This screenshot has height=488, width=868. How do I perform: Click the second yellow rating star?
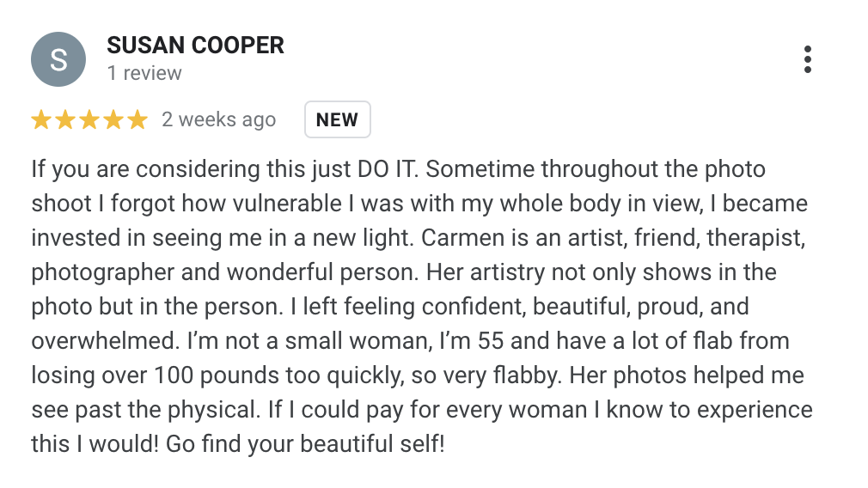pos(65,119)
